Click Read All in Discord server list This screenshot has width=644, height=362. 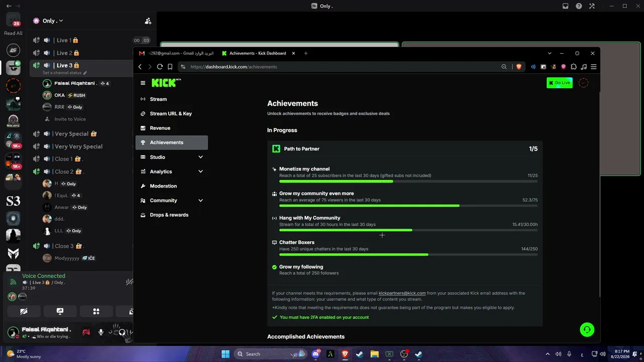(x=13, y=33)
